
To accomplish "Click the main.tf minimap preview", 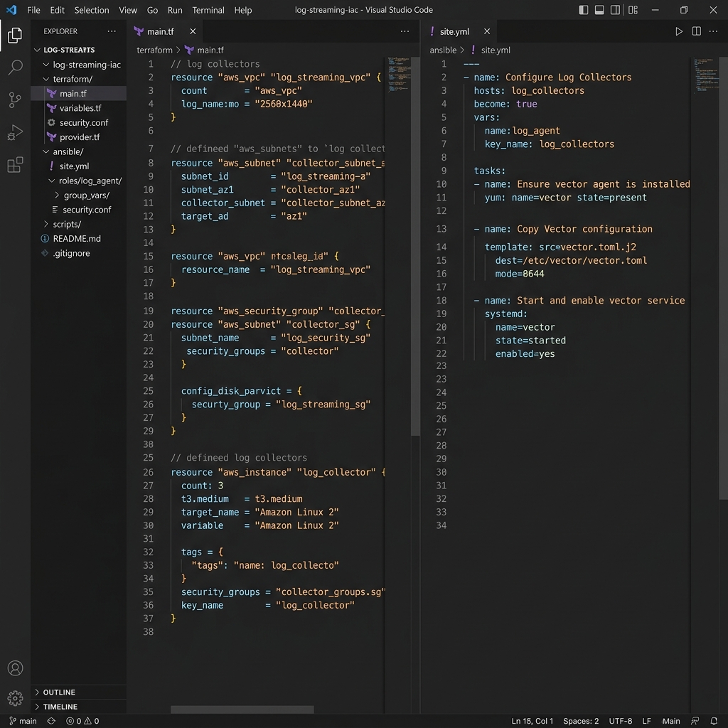I will coord(399,74).
